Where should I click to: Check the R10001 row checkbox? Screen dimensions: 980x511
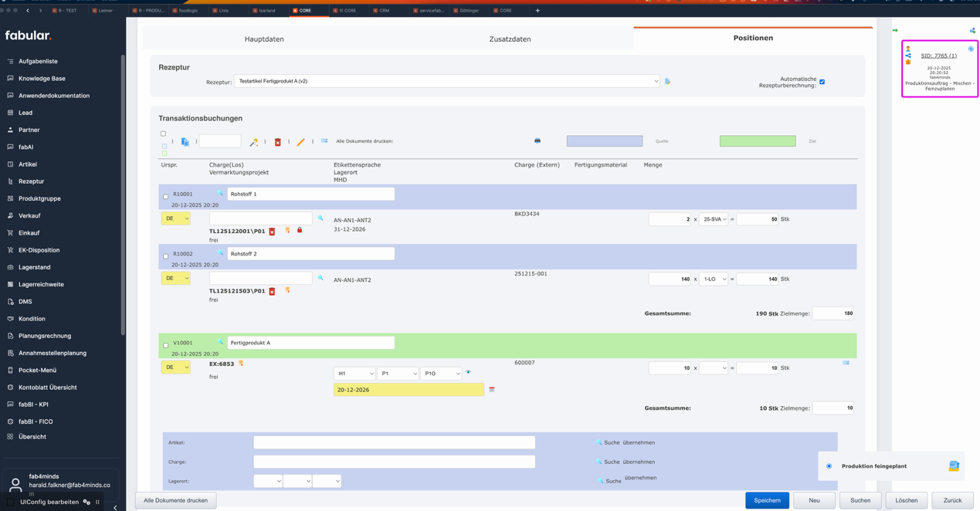click(165, 197)
